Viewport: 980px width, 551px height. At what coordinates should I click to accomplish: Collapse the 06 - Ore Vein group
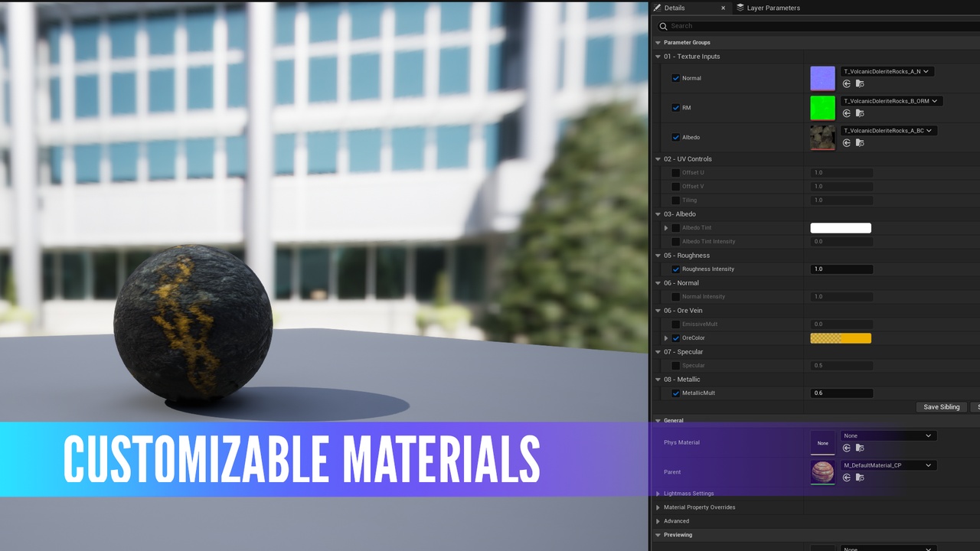(658, 311)
